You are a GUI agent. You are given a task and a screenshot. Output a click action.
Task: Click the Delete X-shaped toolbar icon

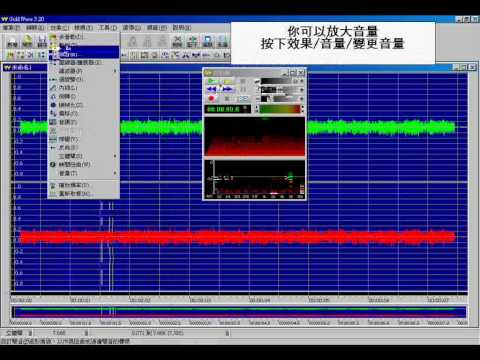click(177, 41)
